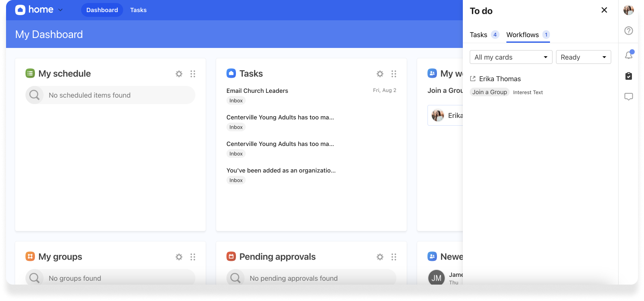Open the chat message icon in sidebar
Screen dimensions: 644x301
(628, 97)
